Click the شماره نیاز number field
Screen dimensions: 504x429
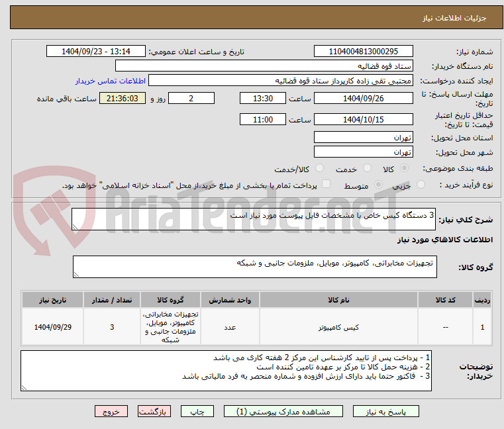pyautogui.click(x=363, y=51)
